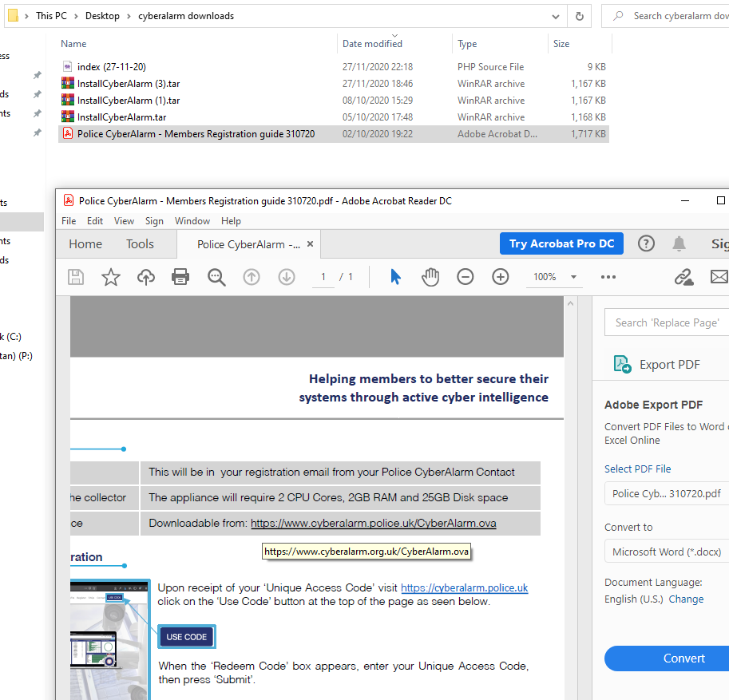Expand the Convert to Microsoft Word dropdown
This screenshot has width=729, height=700.
click(x=667, y=552)
